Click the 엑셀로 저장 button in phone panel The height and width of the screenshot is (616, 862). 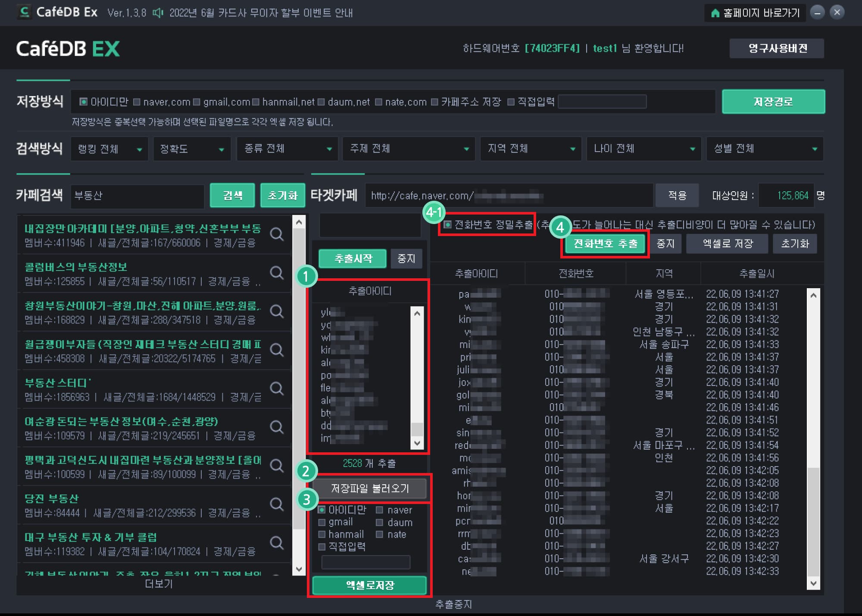727,244
